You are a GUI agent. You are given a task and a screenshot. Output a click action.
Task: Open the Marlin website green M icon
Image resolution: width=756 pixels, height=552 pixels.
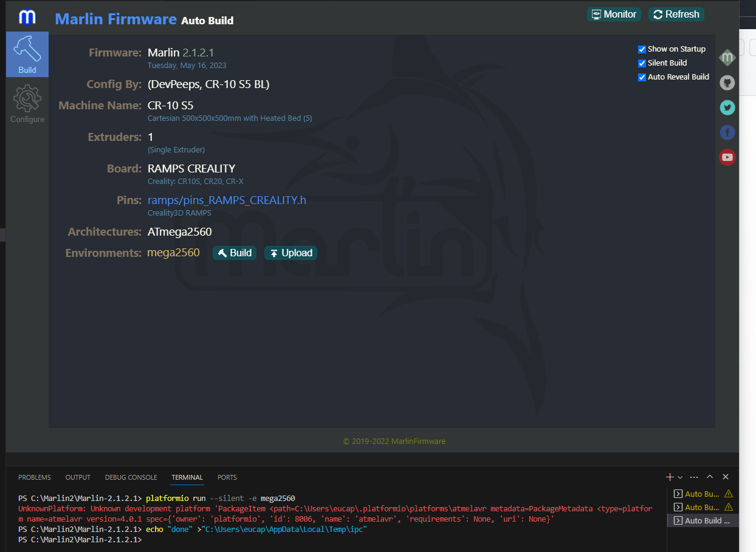(727, 58)
